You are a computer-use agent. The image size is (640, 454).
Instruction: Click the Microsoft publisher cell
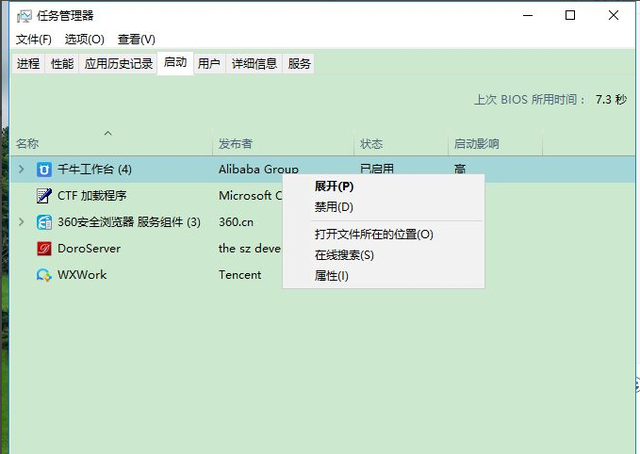point(250,196)
